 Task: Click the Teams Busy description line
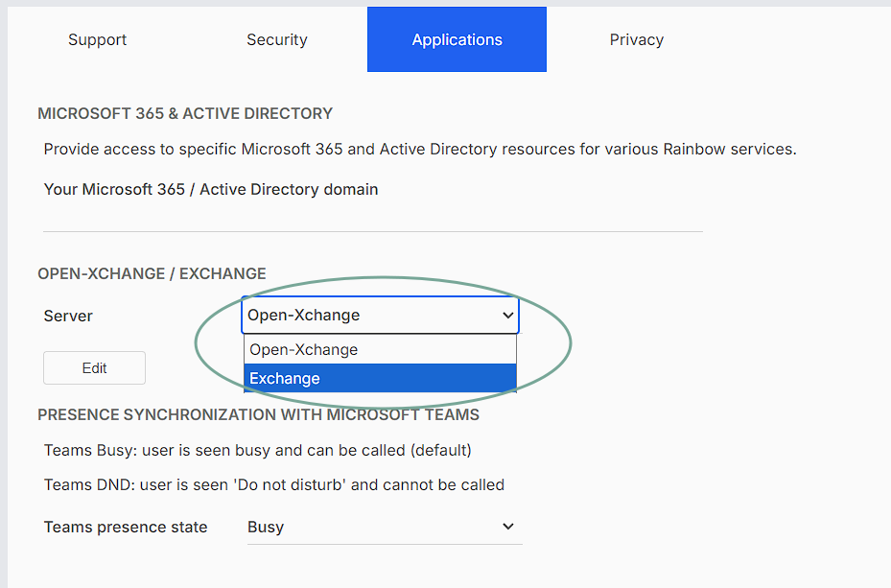pos(257,450)
